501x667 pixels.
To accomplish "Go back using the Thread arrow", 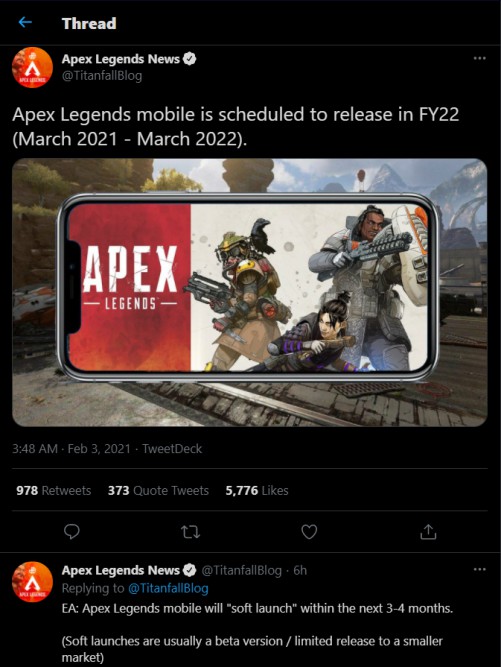I will [x=26, y=22].
